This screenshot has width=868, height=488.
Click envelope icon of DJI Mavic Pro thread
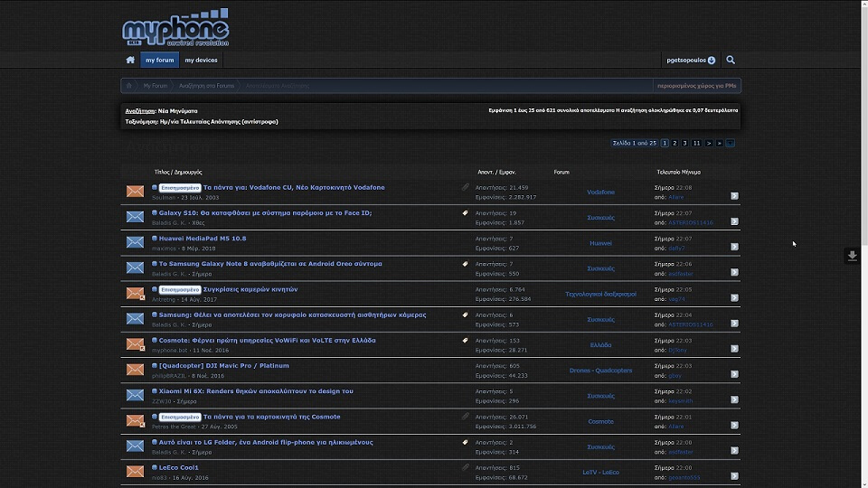coord(135,370)
